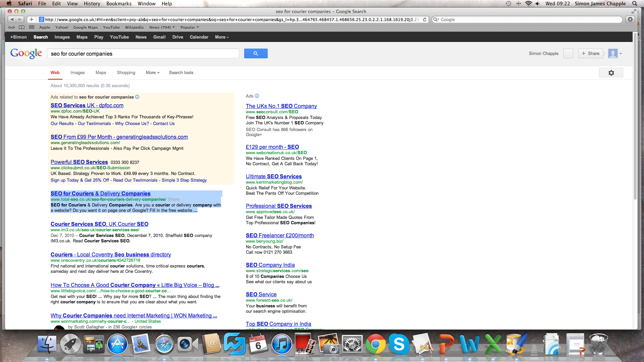Open Google settings gear menu

611,73
